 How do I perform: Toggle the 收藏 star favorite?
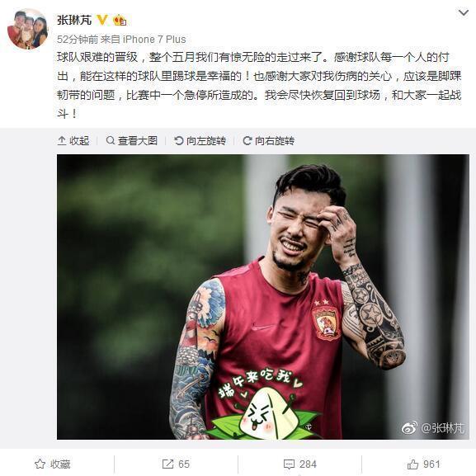(x=53, y=464)
